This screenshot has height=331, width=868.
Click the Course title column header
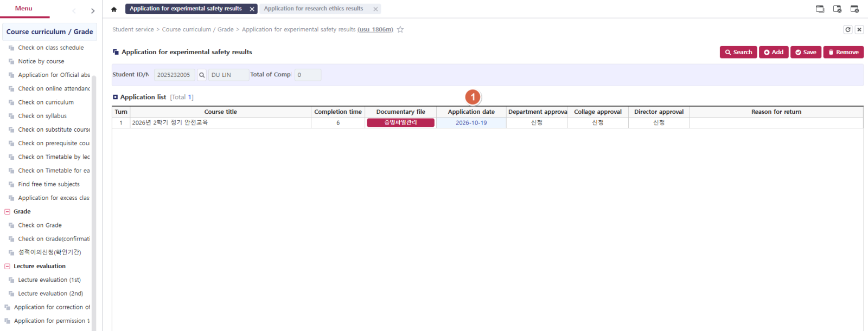(220, 112)
